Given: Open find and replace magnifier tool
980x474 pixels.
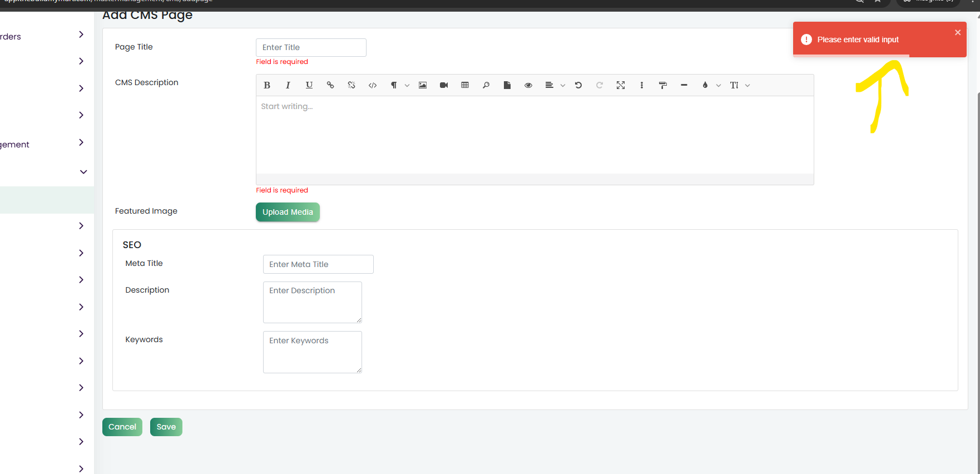Looking at the screenshot, I should 486,85.
